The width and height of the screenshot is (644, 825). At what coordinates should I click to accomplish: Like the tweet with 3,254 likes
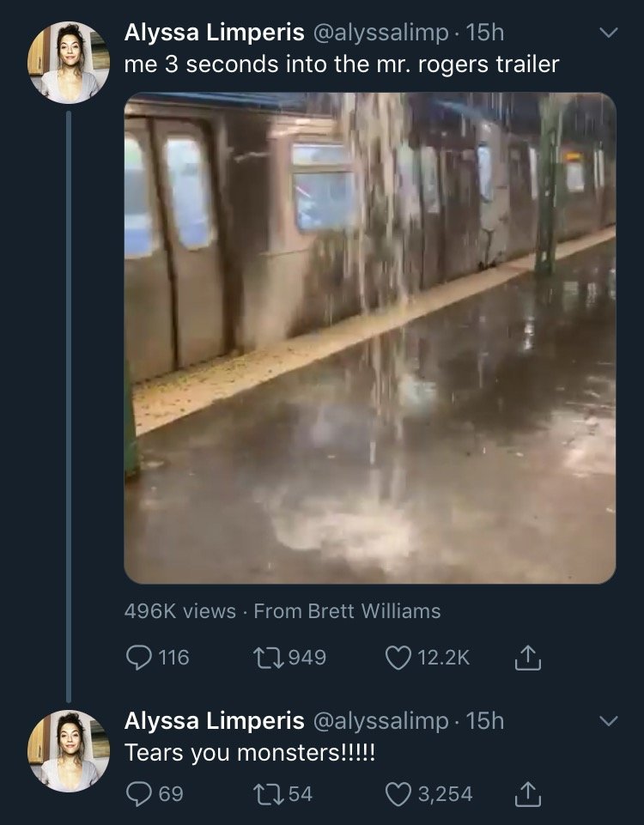click(x=398, y=794)
